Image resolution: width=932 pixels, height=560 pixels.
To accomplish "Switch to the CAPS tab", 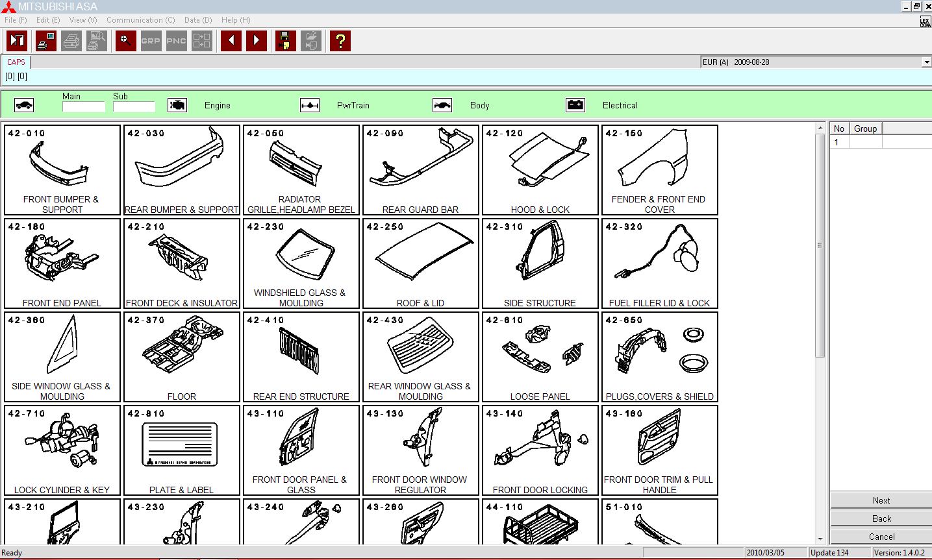I will [x=16, y=62].
